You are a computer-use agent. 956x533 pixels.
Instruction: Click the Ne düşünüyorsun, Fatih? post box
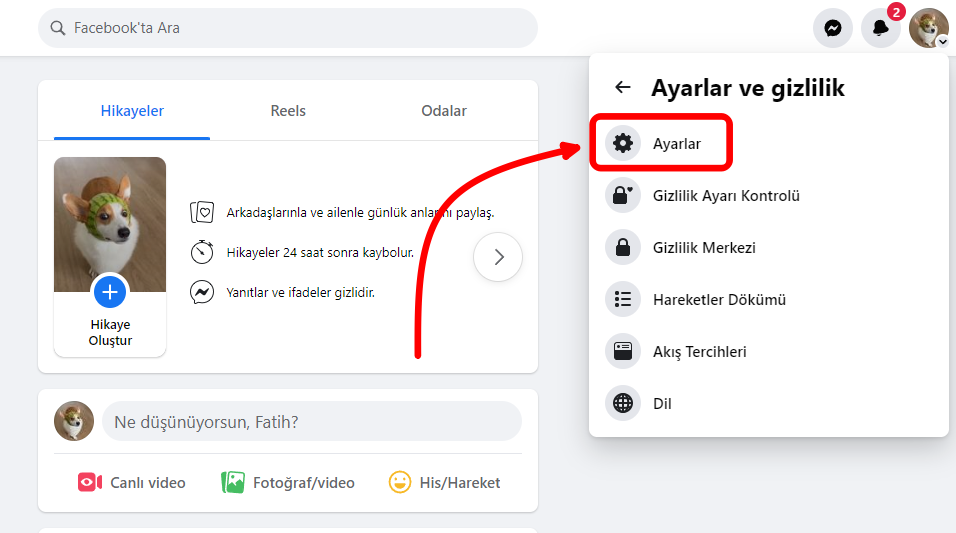coord(311,422)
